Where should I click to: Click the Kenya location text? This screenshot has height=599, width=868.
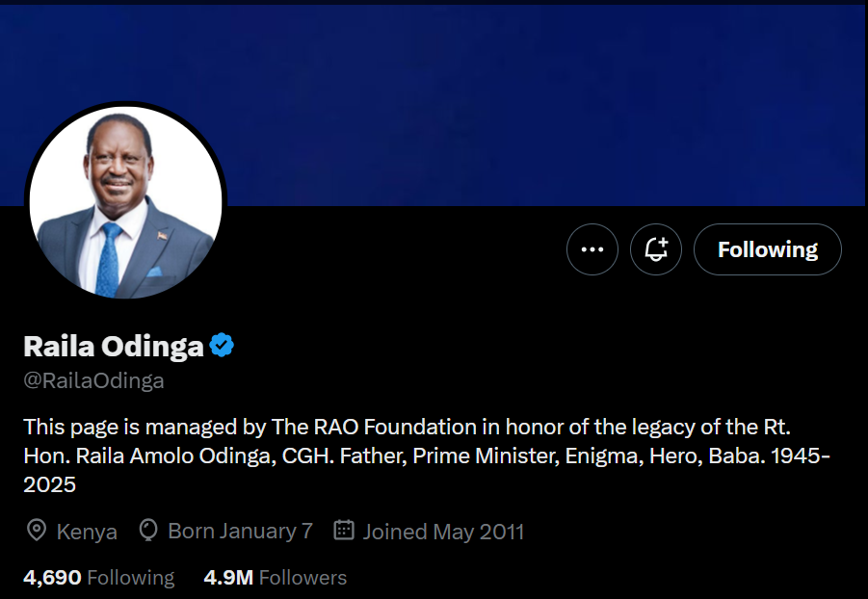pos(87,532)
